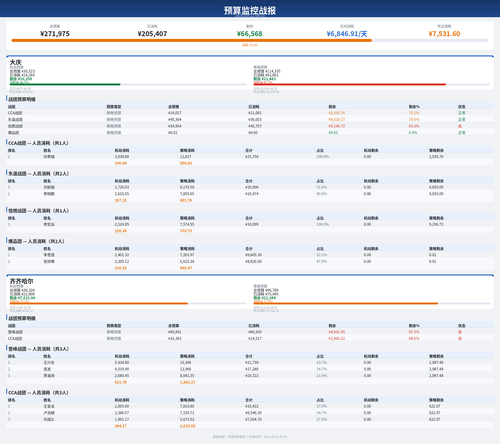Image resolution: width=500 pixels, height=444 pixels.
Task: Click the orange 267.25 subtotal
Action: [121, 200]
